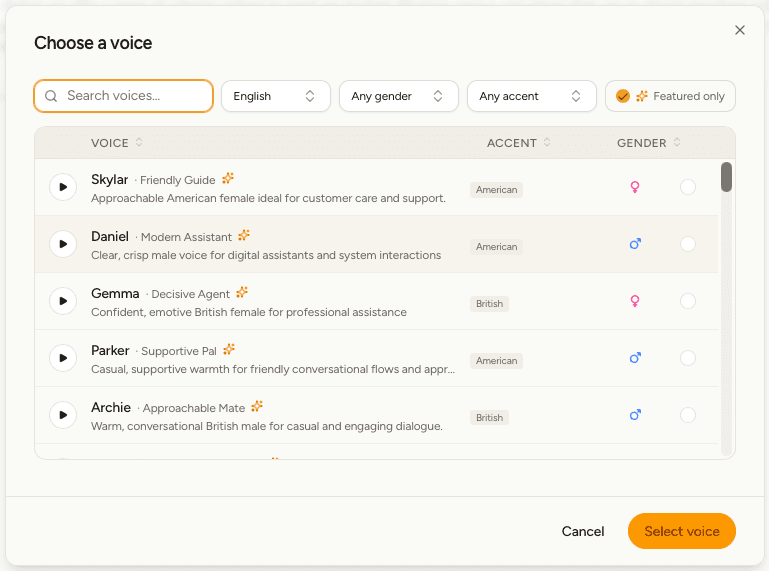769x571 pixels.
Task: Click the male gender icon for Daniel
Action: (x=635, y=244)
